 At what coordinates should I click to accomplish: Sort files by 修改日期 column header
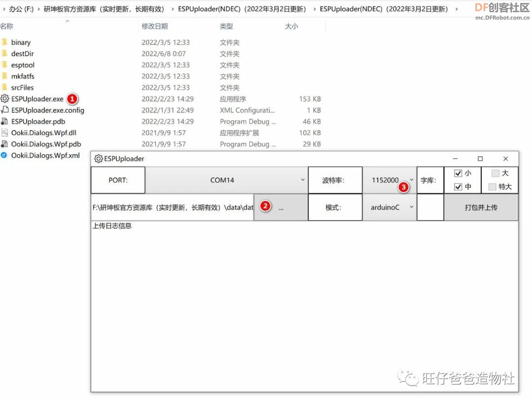[x=155, y=26]
